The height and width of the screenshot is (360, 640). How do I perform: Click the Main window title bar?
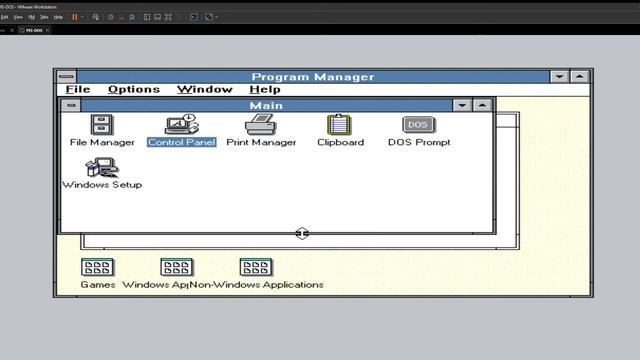[x=267, y=105]
